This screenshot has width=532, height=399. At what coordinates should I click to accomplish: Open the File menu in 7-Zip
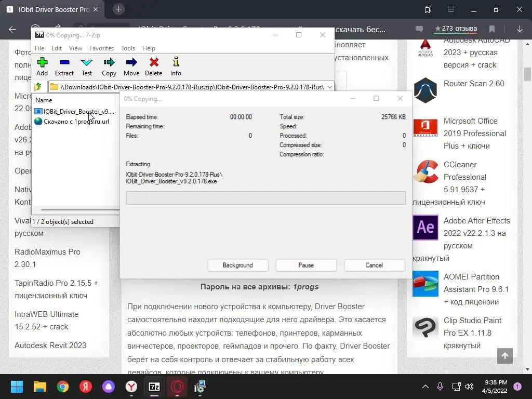[39, 48]
